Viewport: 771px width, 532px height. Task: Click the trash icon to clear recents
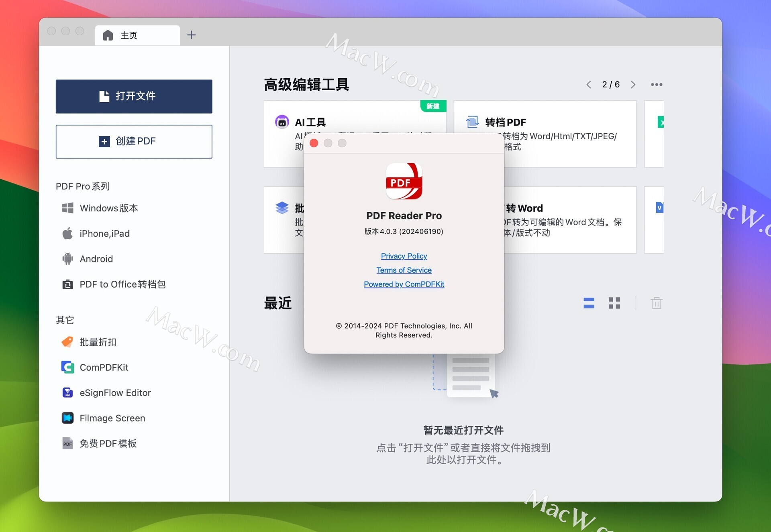pos(657,303)
